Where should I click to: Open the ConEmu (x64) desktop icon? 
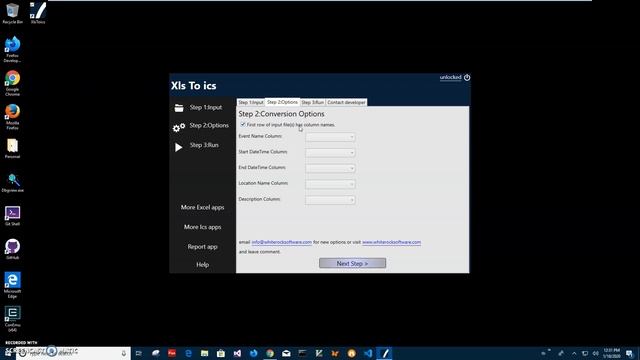pyautogui.click(x=12, y=319)
